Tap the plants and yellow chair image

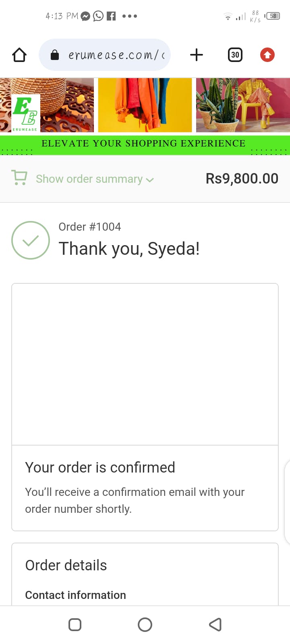tap(243, 105)
